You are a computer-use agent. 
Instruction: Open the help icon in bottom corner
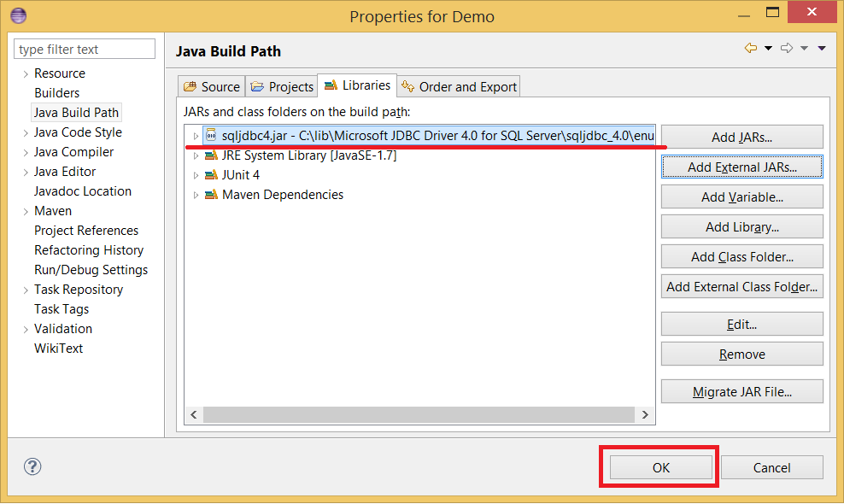click(32, 466)
